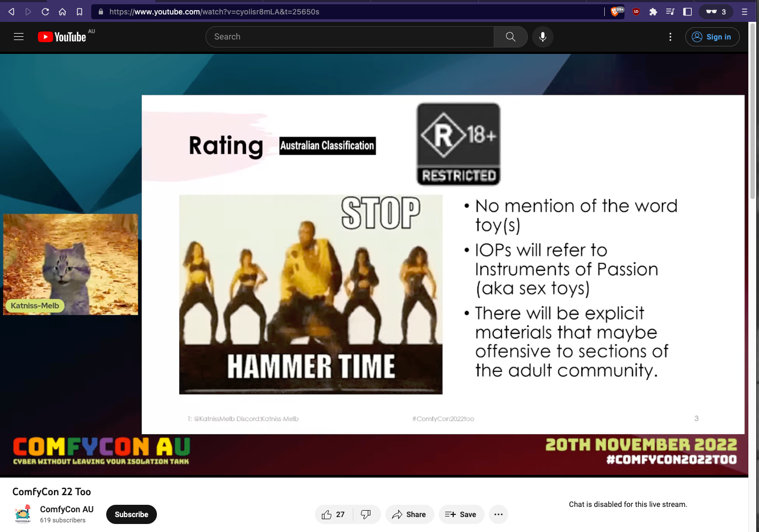The height and width of the screenshot is (532, 759).
Task: Toggle the browser sidebar panel
Action: pos(687,12)
